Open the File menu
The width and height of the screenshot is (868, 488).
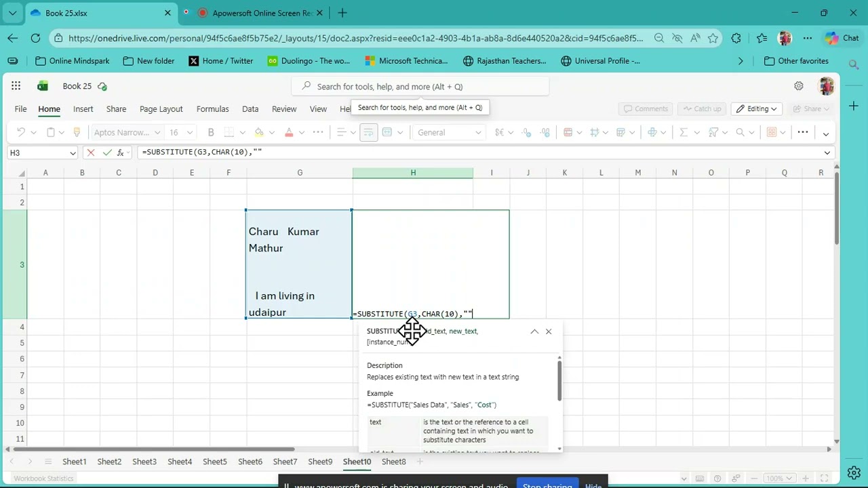tap(21, 108)
